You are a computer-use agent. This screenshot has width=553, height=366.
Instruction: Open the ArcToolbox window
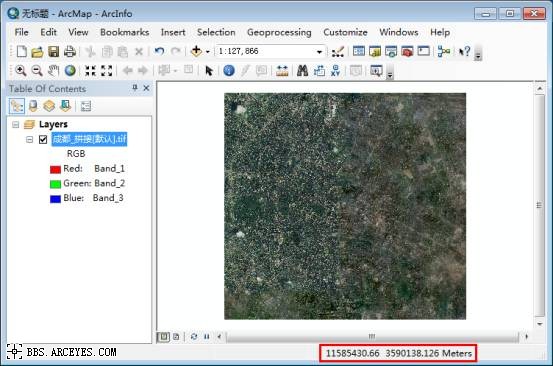tap(407, 52)
